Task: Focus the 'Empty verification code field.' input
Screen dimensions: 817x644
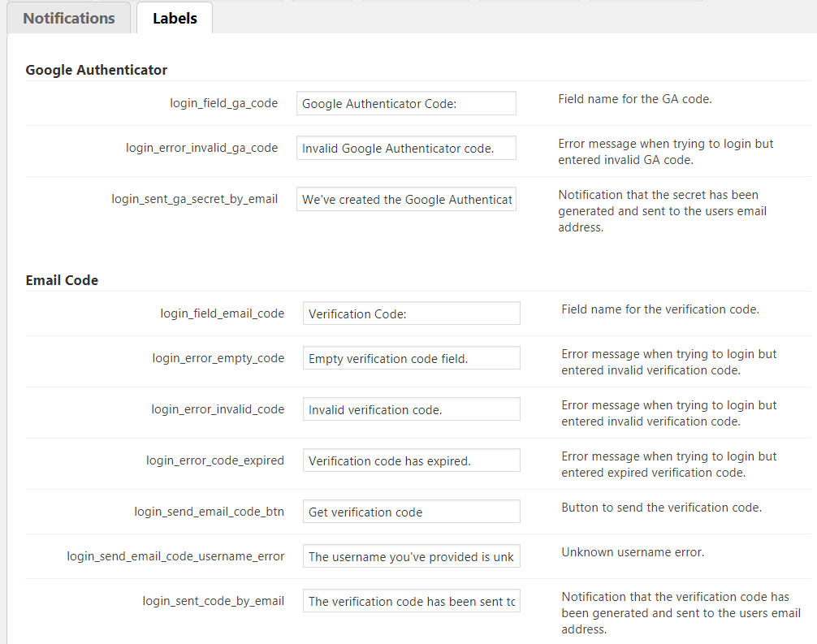Action: pyautogui.click(x=411, y=358)
